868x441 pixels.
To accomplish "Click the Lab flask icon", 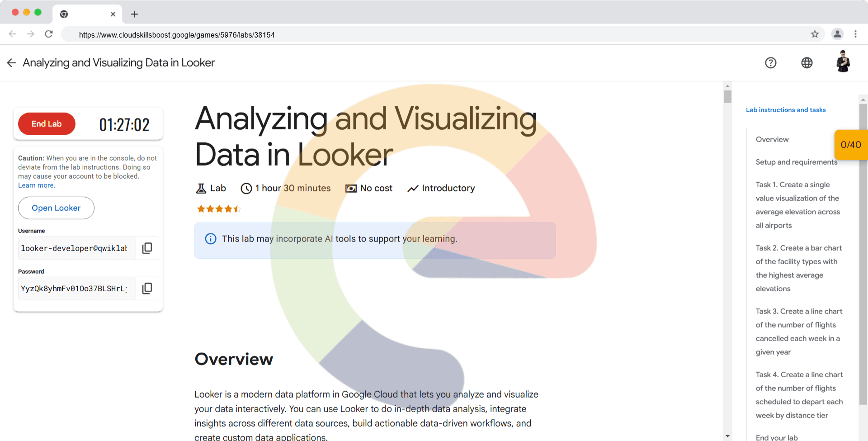I will [201, 189].
